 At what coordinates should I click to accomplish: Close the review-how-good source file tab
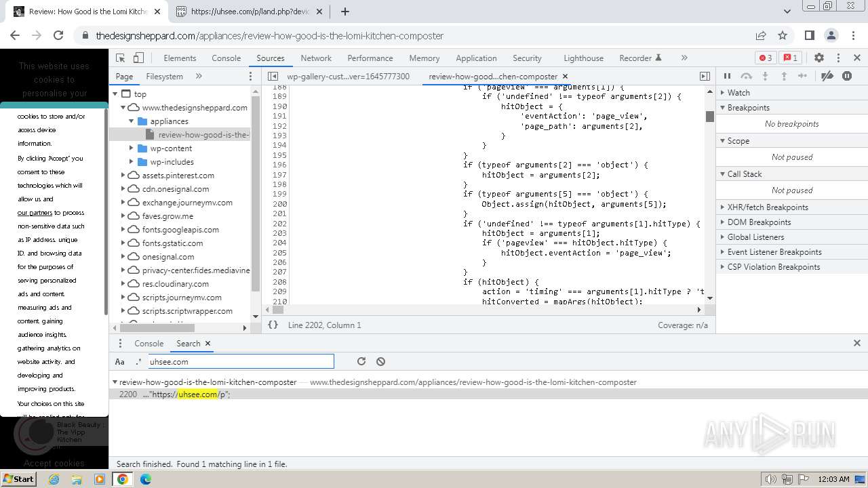(x=565, y=77)
